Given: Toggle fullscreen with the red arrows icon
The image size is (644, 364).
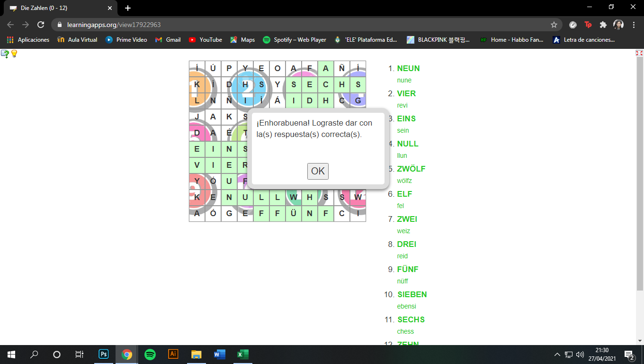Looking at the screenshot, I should pyautogui.click(x=639, y=54).
